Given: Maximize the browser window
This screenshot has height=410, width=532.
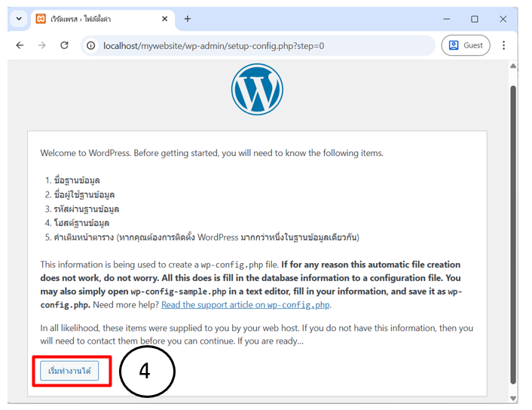Looking at the screenshot, I should pyautogui.click(x=474, y=19).
